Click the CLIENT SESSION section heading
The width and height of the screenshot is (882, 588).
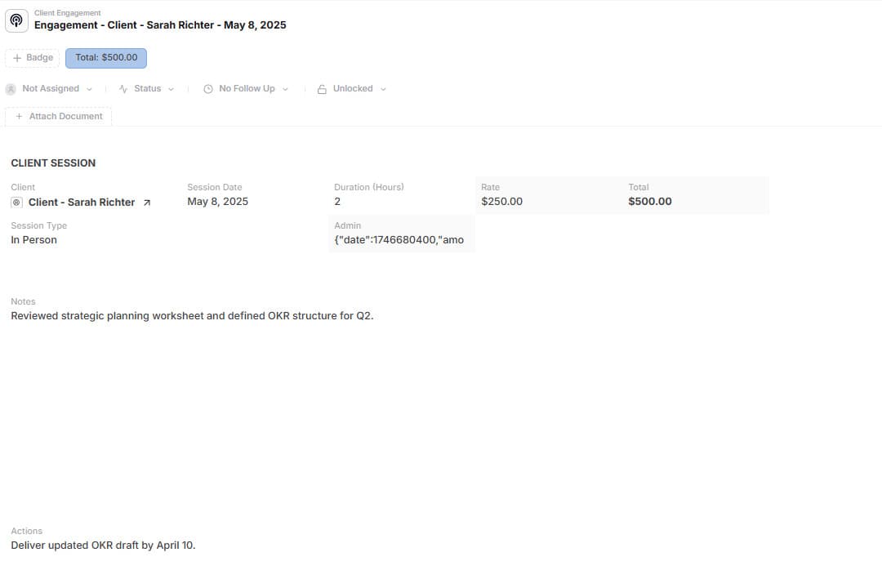click(53, 163)
